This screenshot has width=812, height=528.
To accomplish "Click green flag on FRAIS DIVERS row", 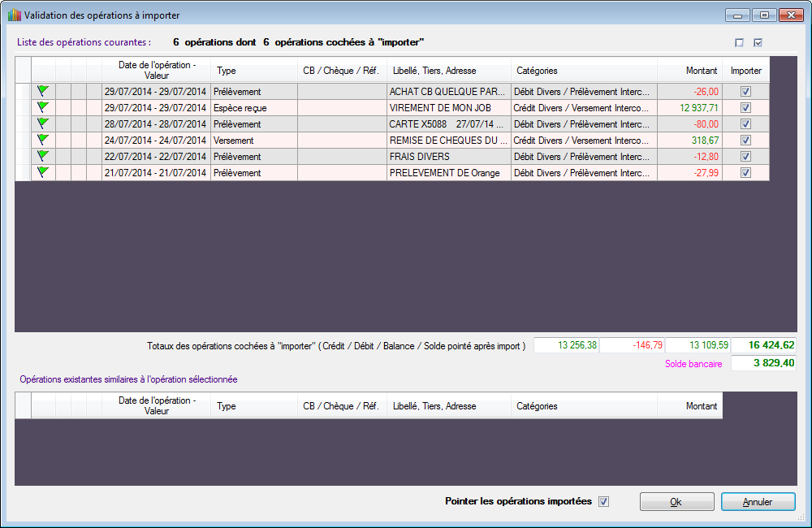I will pos(43,156).
